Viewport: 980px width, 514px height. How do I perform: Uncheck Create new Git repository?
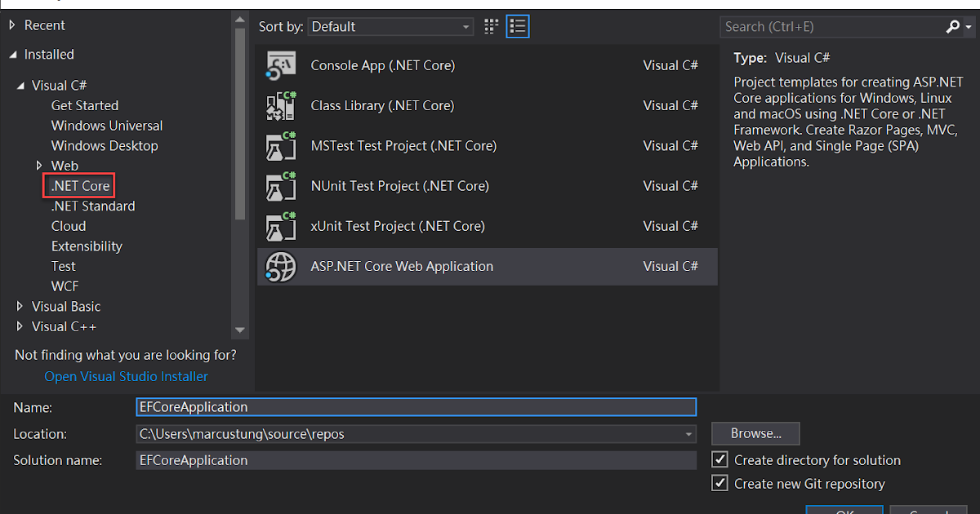tap(720, 484)
